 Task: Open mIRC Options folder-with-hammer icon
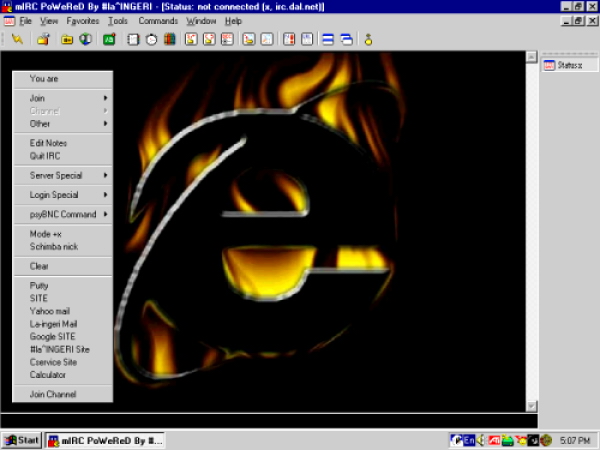coord(43,39)
